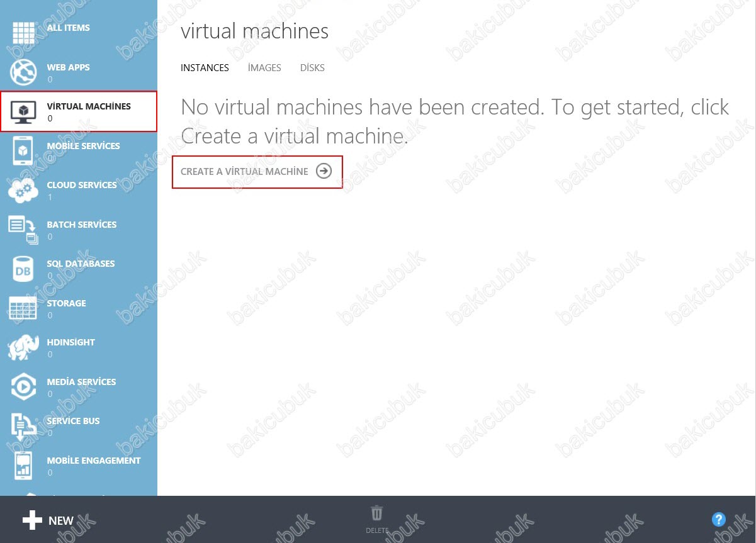
Task: Switch to the Images tab
Action: pos(264,68)
